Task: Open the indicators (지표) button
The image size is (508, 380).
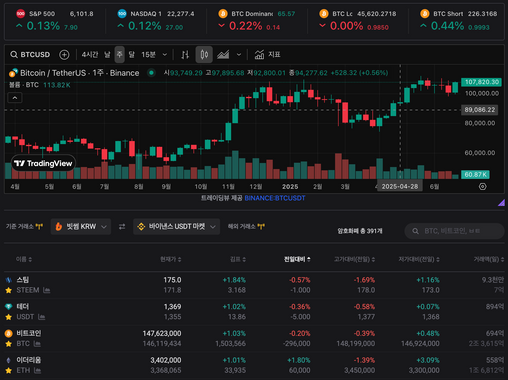Action: tap(267, 55)
